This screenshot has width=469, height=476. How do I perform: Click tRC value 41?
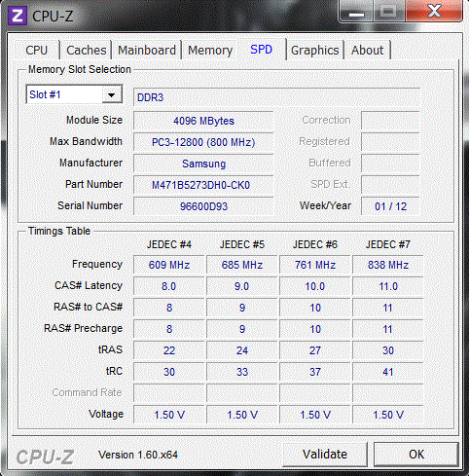388,372
